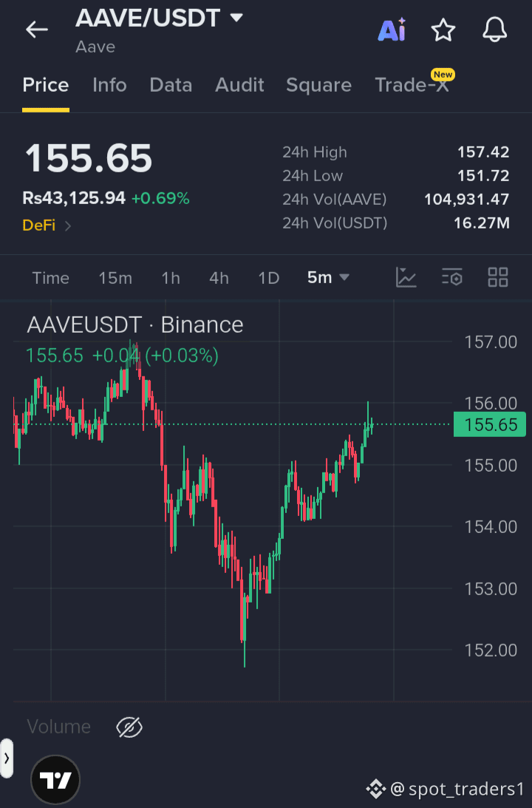Screen dimensions: 532x808
Task: Set a price alert with bell icon
Action: click(x=494, y=30)
